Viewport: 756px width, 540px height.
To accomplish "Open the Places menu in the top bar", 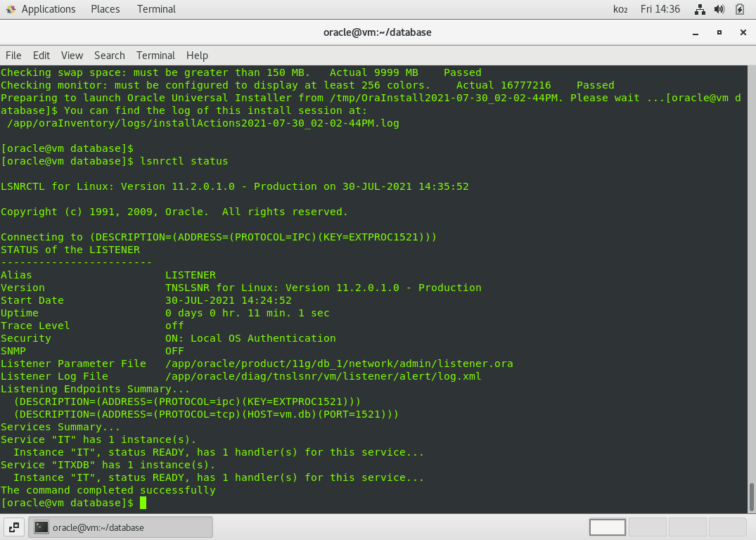I will pos(105,9).
